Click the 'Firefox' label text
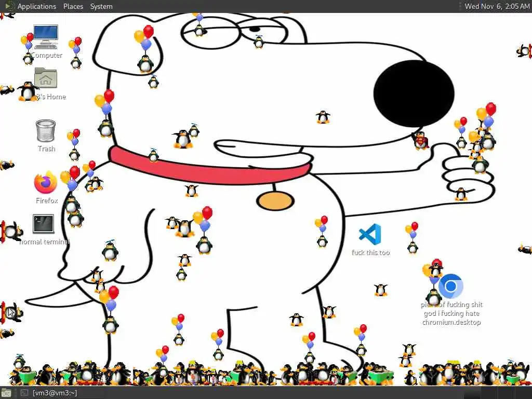532x399 pixels. pos(47,201)
